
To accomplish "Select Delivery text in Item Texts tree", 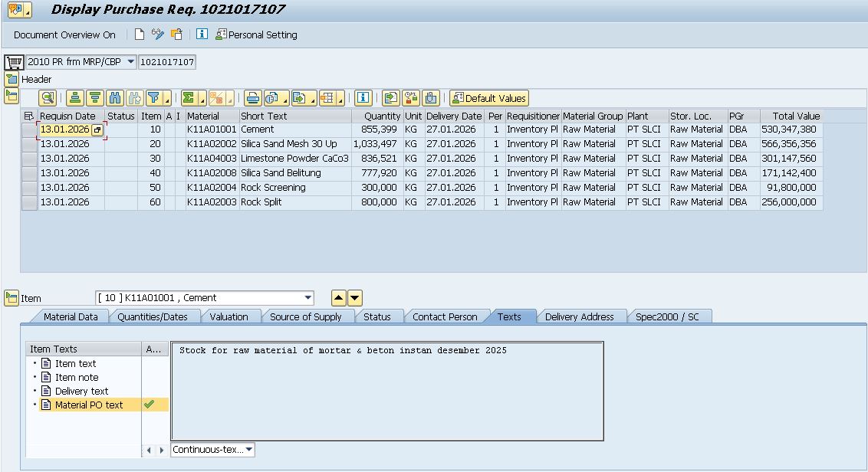I will (81, 391).
